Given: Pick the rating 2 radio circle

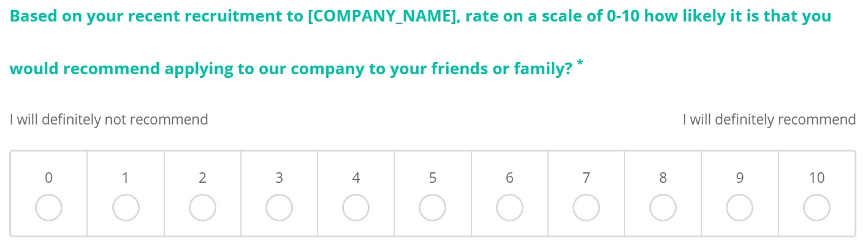Looking at the screenshot, I should pos(202,208).
